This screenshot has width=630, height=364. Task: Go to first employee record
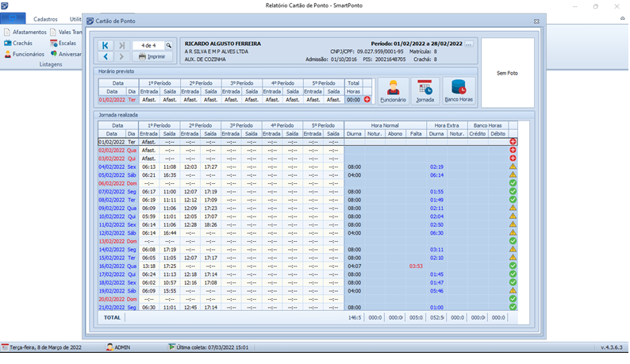[x=106, y=45]
